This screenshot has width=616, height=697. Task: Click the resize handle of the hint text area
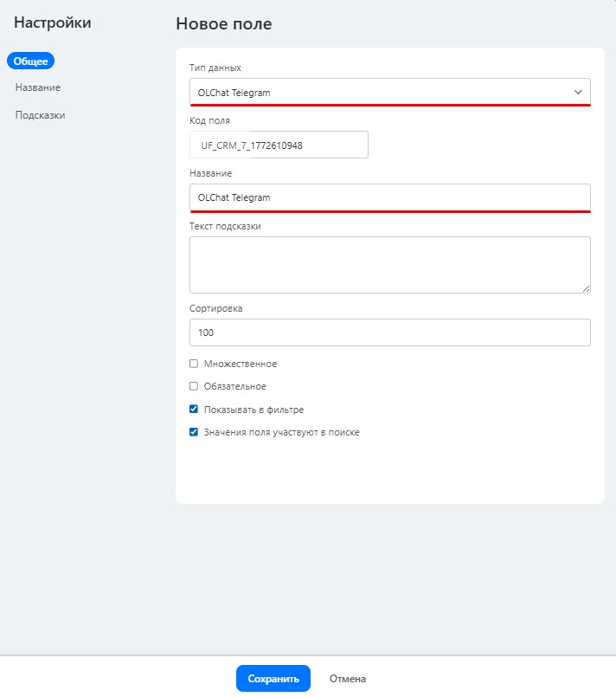click(586, 288)
